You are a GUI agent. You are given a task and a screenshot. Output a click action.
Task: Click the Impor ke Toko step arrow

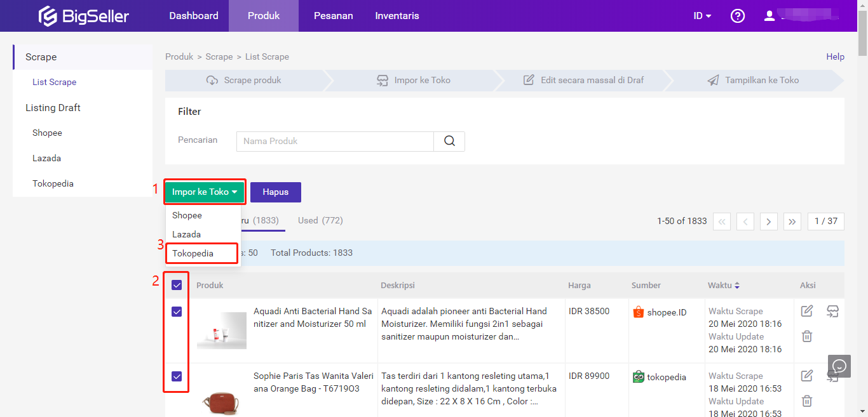coord(414,81)
